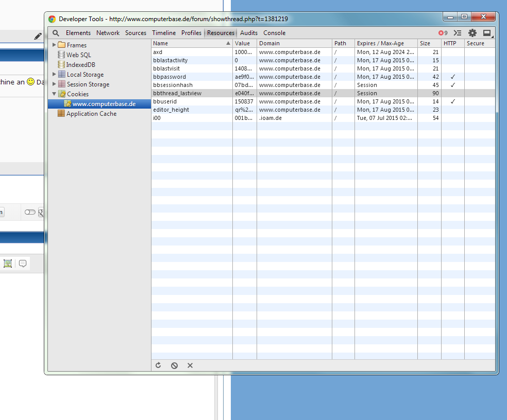Screen dimensions: 507x420
Task: Refresh the cookies table
Action: click(158, 365)
